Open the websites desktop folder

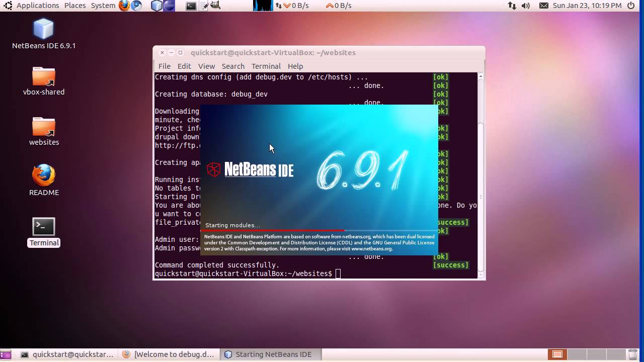(44, 131)
